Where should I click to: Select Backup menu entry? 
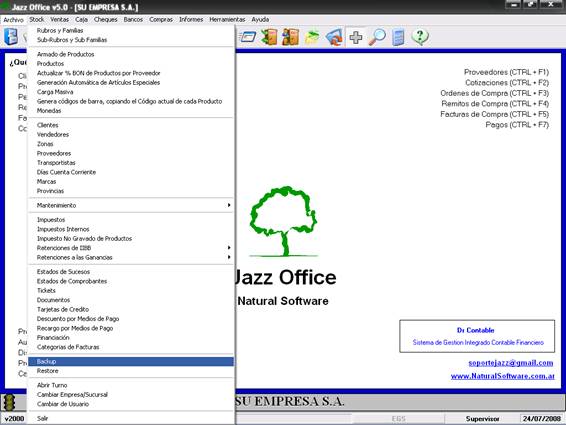[x=131, y=361]
